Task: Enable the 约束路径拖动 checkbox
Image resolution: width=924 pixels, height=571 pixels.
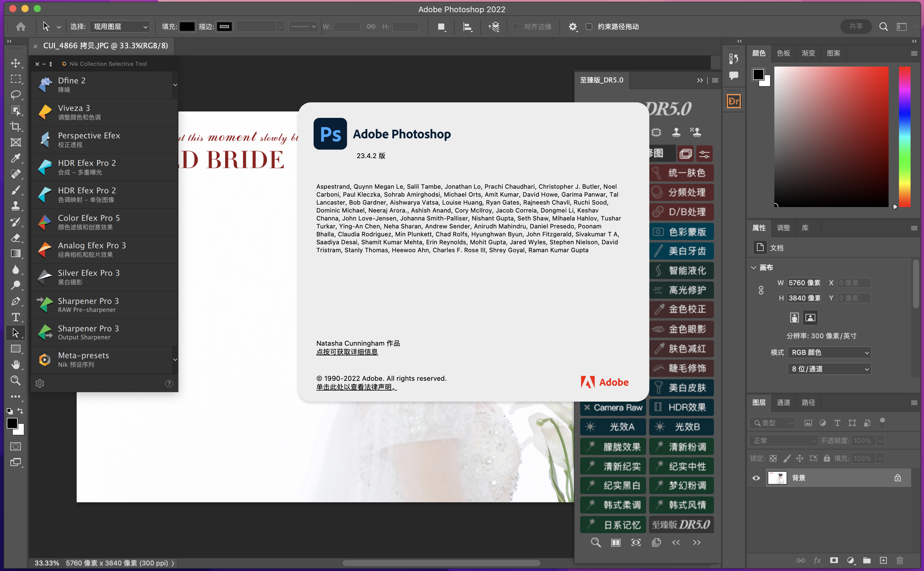Action: 589,27
